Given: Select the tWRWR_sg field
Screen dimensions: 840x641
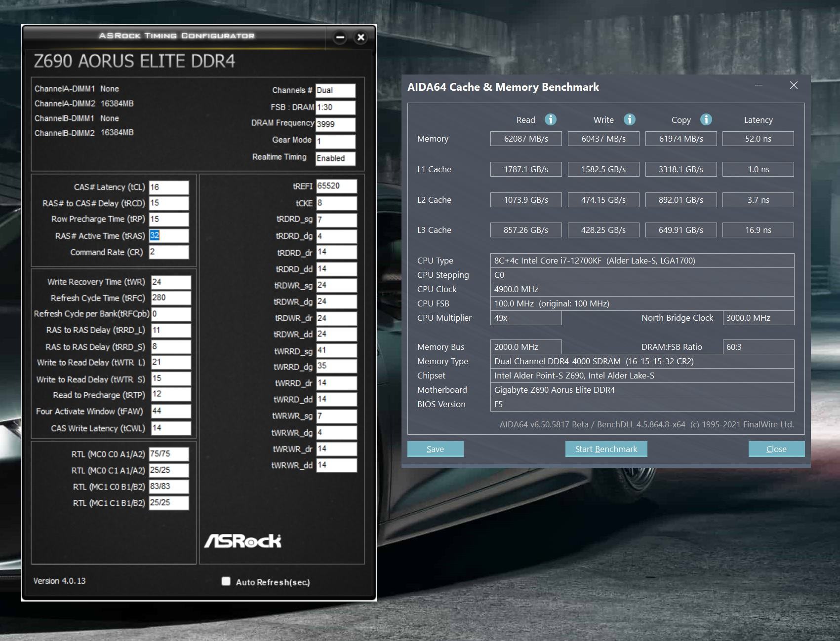Looking at the screenshot, I should 336,416.
